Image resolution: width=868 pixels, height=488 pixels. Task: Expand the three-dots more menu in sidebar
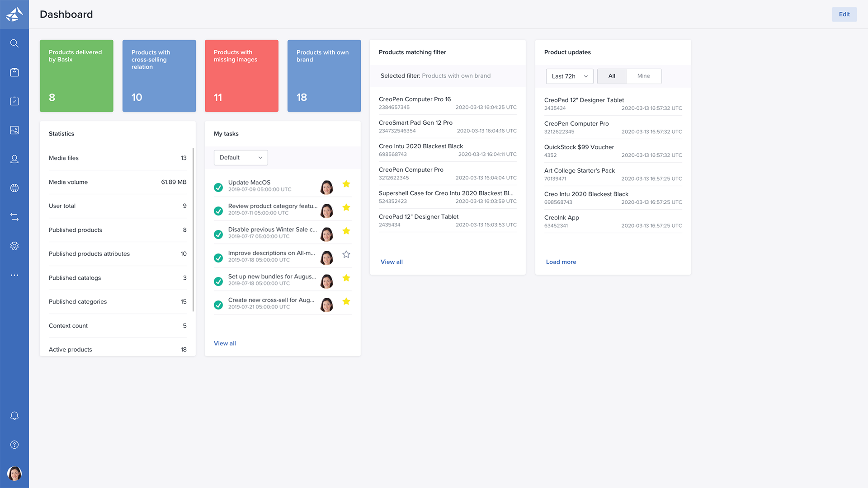coord(14,275)
